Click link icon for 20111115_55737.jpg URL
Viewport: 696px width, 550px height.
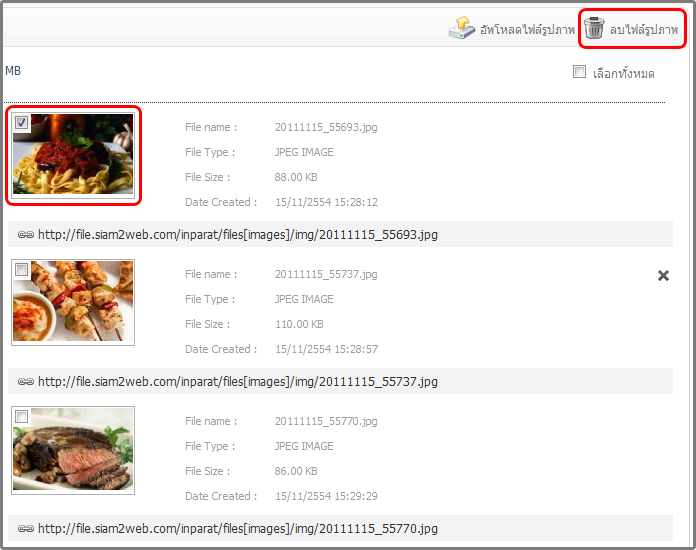26,381
